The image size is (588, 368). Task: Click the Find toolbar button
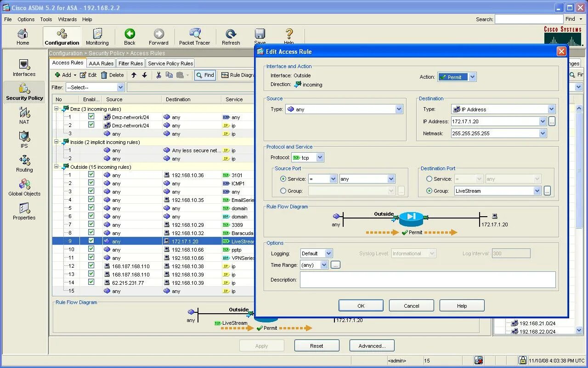pos(205,75)
